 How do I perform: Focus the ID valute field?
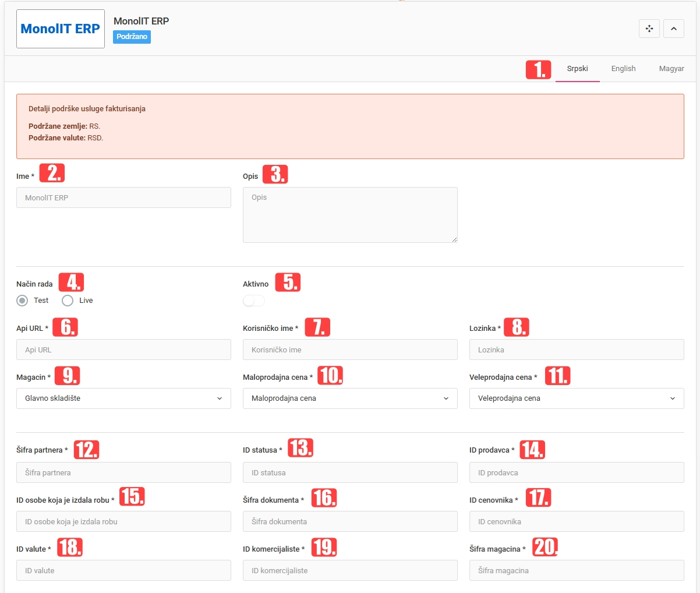coord(123,571)
